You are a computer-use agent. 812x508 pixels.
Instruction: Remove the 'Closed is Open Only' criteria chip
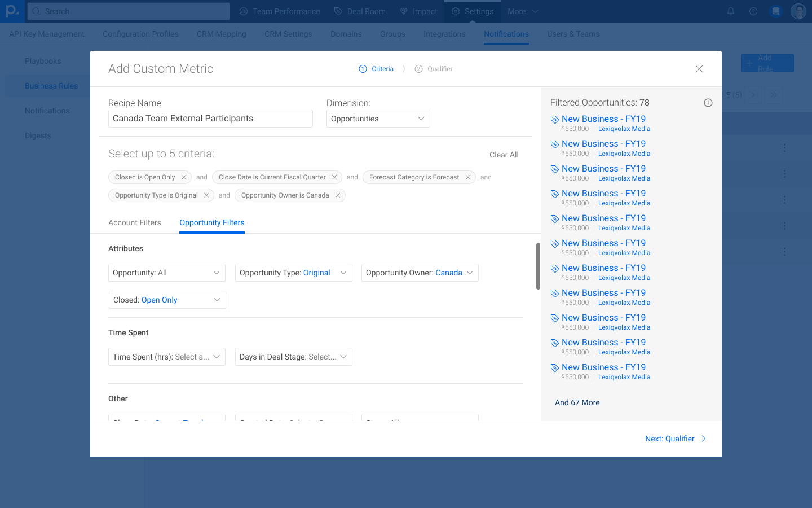click(x=184, y=177)
